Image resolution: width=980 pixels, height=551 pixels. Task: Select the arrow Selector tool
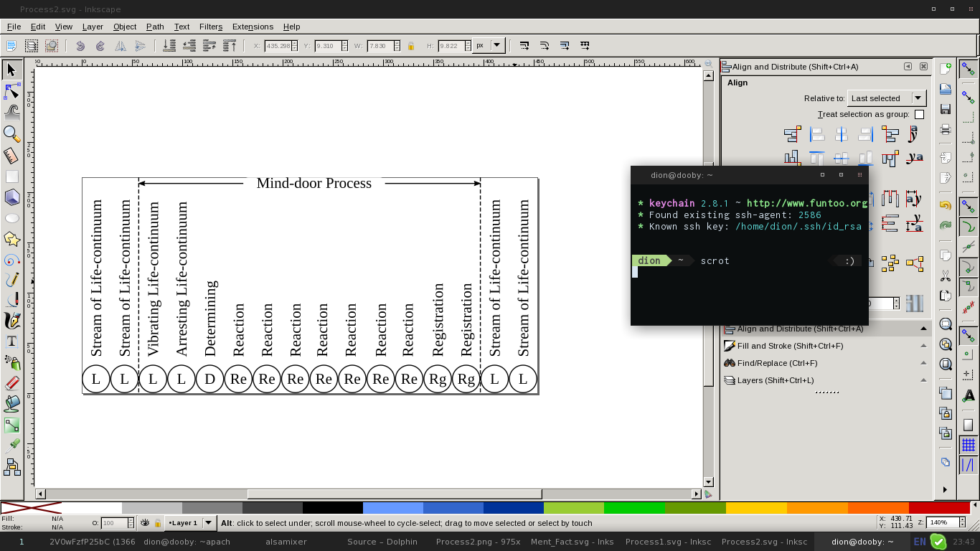[x=11, y=70]
